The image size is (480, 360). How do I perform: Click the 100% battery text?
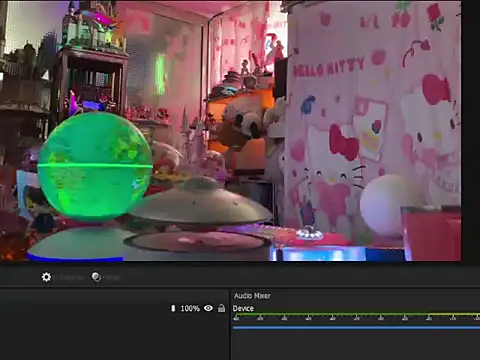tap(190, 309)
